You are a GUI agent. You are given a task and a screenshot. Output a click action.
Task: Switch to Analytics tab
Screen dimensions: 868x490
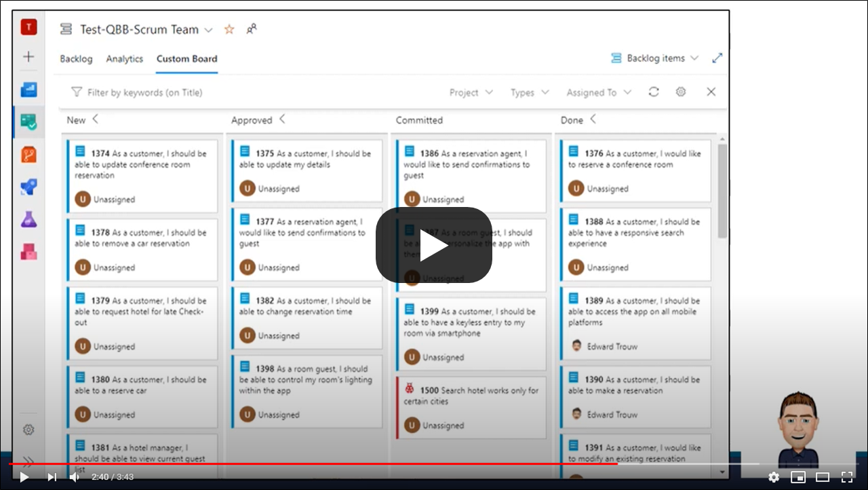[x=125, y=58]
